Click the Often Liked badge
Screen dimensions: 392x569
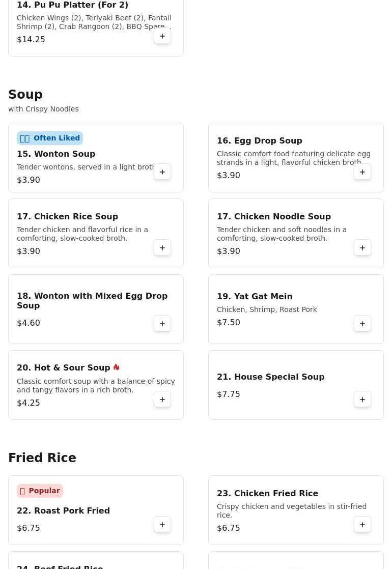click(x=50, y=138)
